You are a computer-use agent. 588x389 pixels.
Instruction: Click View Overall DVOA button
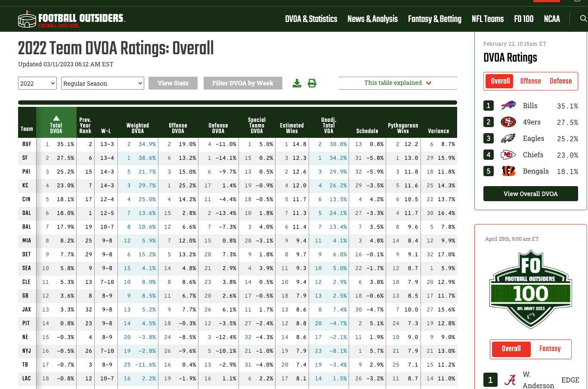click(x=531, y=194)
